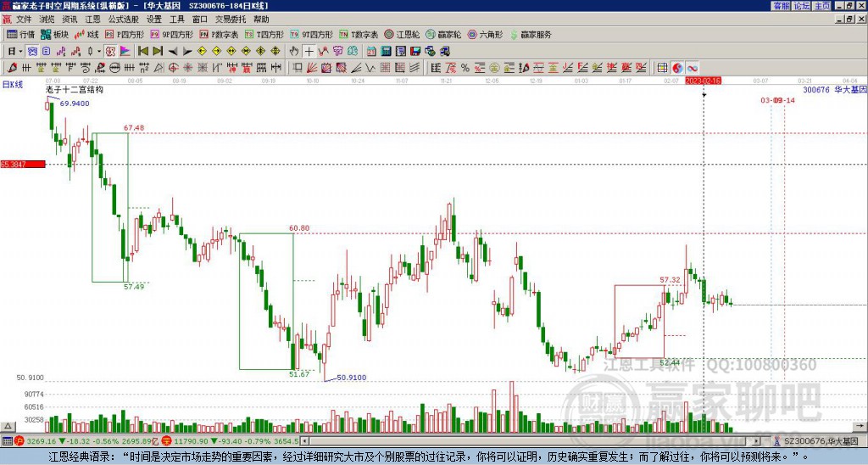Select the crosshair cursor tool
Image resolution: width=868 pixels, height=465 pixels.
tap(309, 51)
